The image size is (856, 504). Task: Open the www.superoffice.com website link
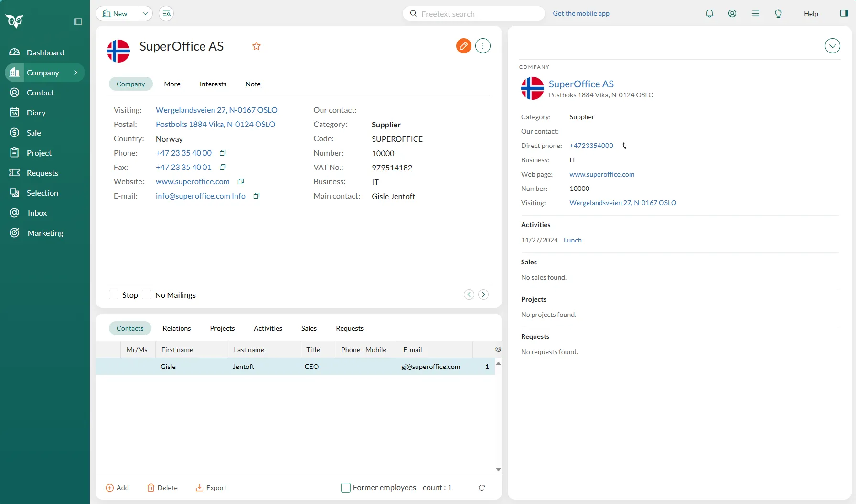pos(193,181)
